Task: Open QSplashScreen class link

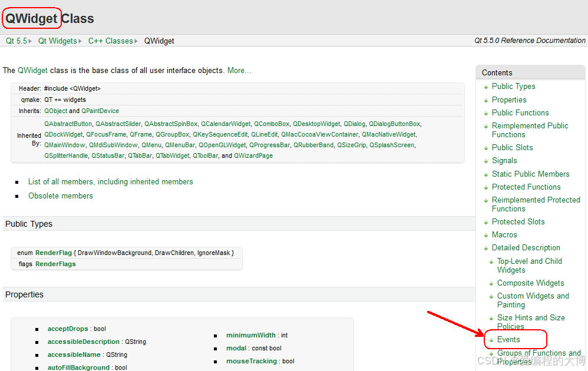Action: click(392, 145)
